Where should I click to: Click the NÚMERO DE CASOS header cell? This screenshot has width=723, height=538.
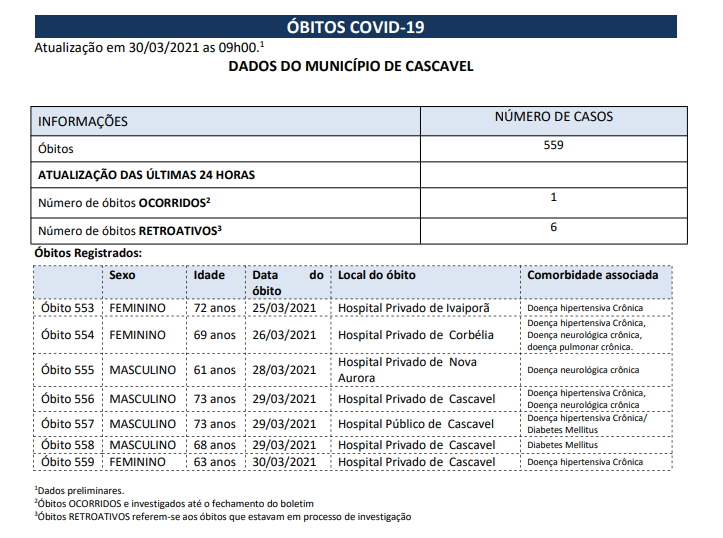(x=554, y=121)
